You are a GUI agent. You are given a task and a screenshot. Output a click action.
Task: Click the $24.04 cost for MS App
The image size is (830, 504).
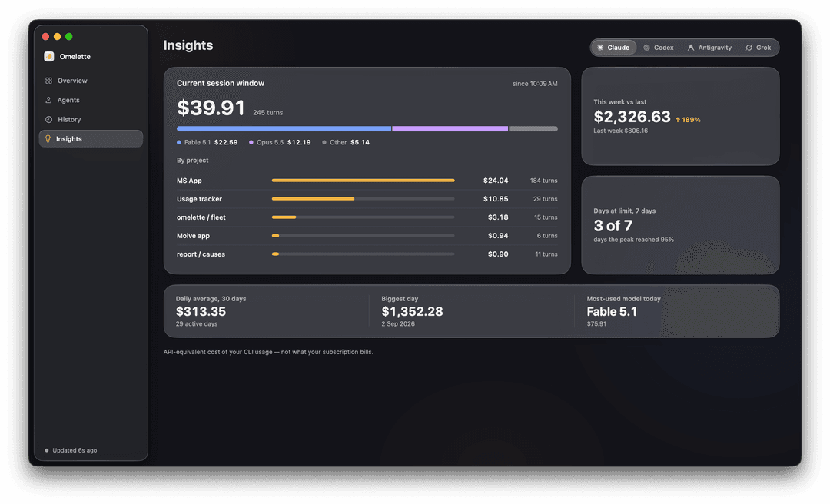pyautogui.click(x=496, y=181)
